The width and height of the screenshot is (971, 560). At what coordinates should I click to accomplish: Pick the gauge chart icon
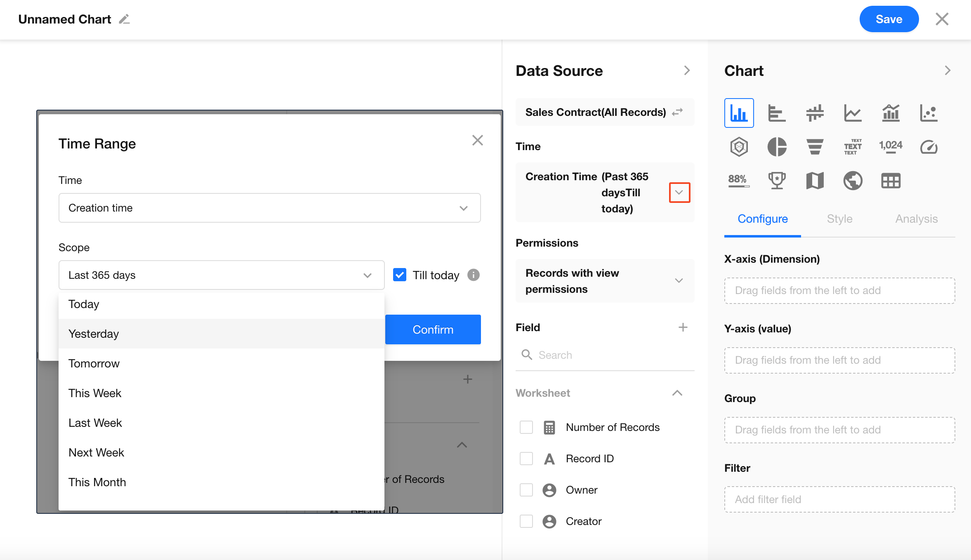[x=929, y=147]
